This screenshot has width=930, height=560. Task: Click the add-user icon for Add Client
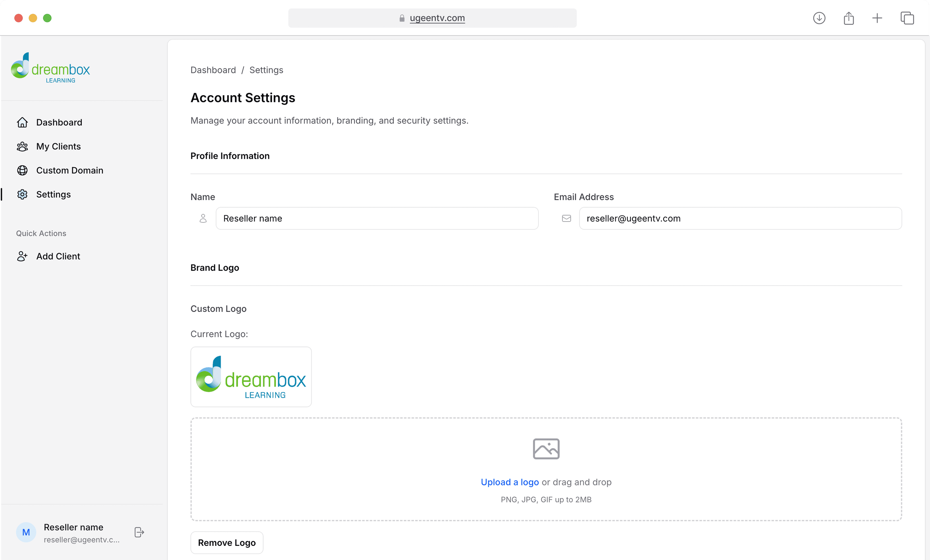click(x=22, y=257)
